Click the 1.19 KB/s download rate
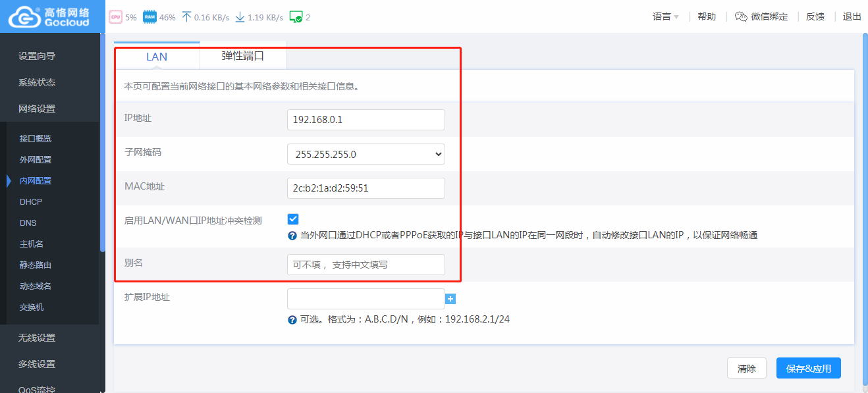868x393 pixels. click(265, 17)
